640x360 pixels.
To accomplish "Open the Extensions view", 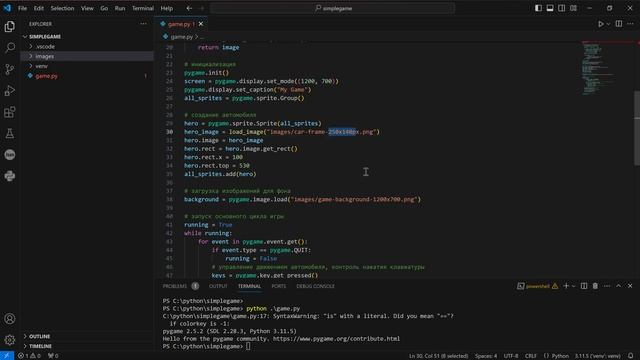I will click(10, 112).
